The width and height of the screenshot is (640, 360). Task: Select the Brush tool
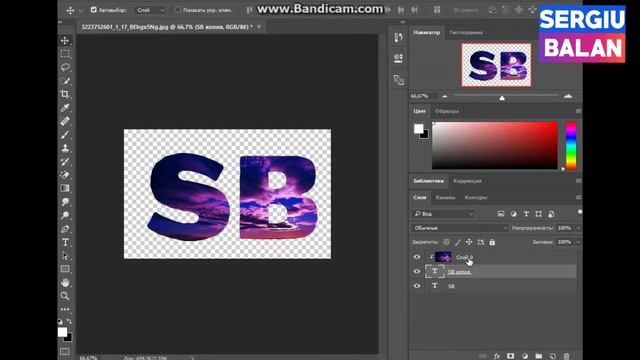point(65,134)
